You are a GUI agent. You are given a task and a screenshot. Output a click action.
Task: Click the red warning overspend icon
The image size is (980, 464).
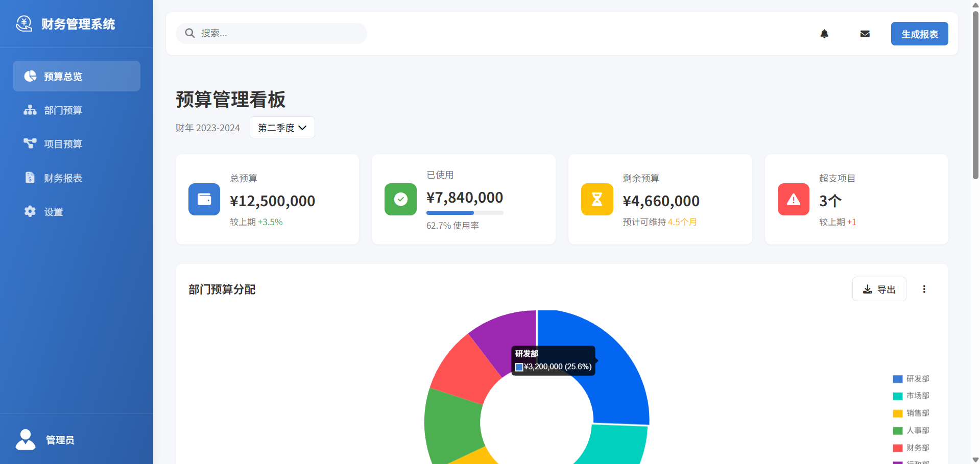793,199
